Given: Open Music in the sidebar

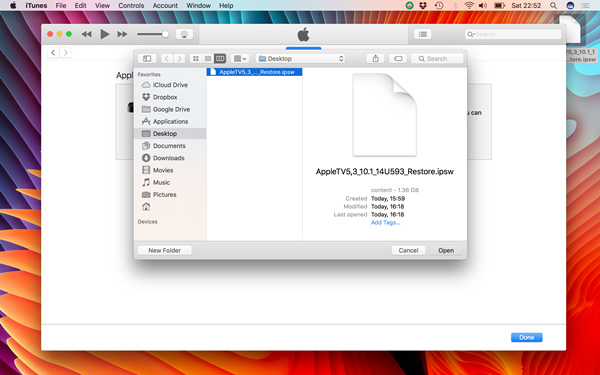Looking at the screenshot, I should click(170, 183).
